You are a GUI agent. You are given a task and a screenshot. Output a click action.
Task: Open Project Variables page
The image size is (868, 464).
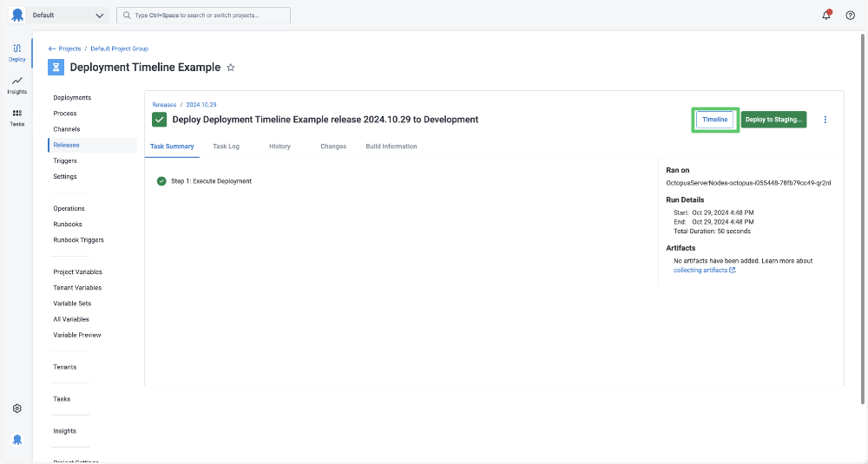77,272
